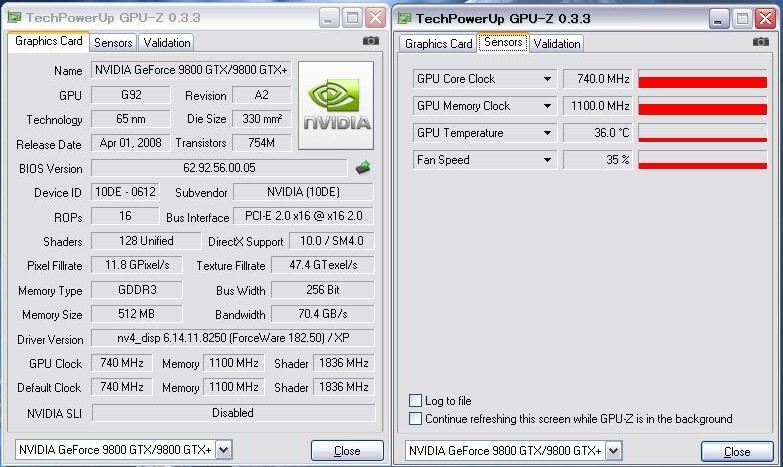783x467 pixels.
Task: Click the camera screenshot icon in left window
Action: (x=371, y=40)
